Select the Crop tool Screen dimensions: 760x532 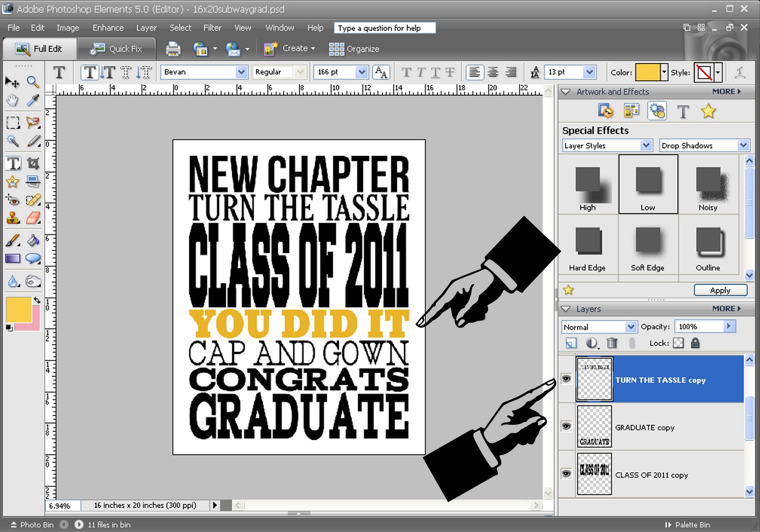click(33, 163)
